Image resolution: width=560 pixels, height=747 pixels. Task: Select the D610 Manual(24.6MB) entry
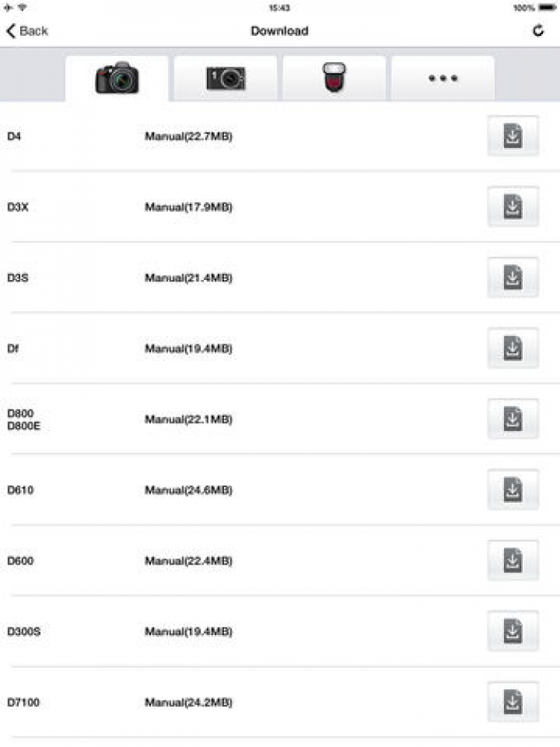point(189,490)
